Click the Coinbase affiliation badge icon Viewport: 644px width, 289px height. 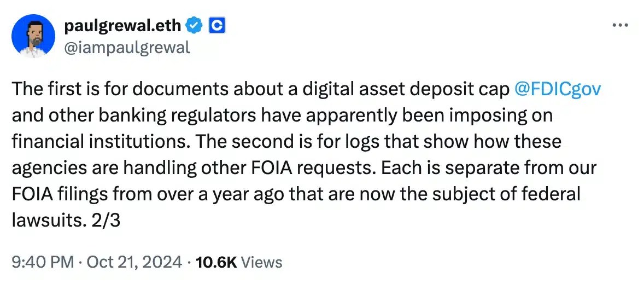click(217, 25)
